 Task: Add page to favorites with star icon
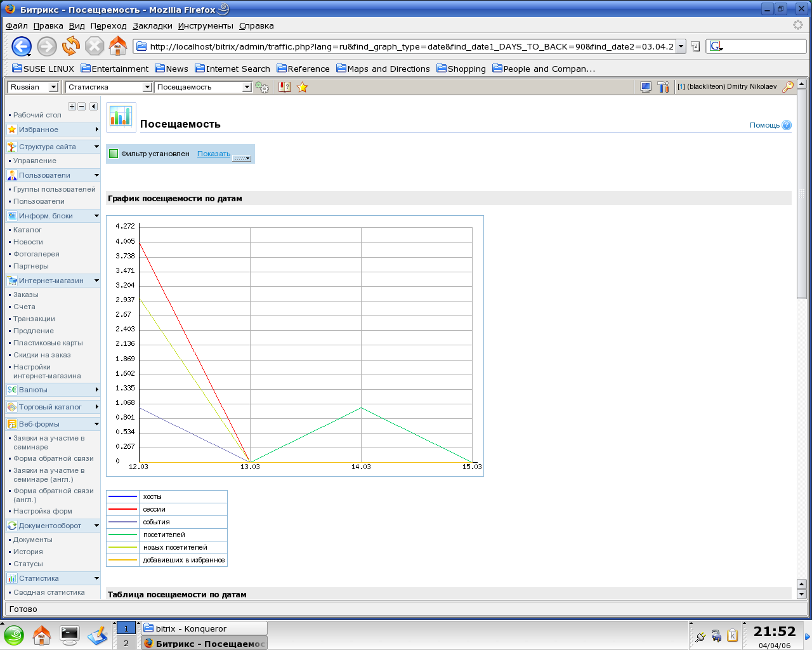pos(303,87)
